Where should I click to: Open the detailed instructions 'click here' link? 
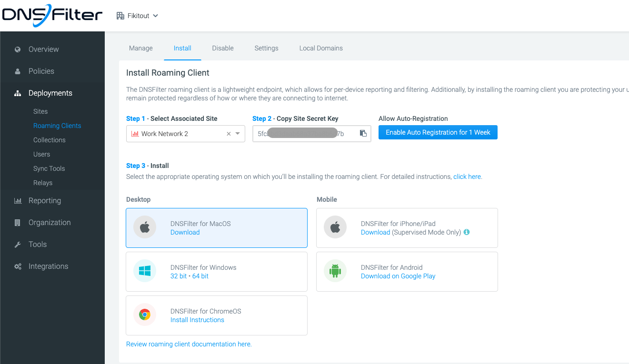pos(467,177)
